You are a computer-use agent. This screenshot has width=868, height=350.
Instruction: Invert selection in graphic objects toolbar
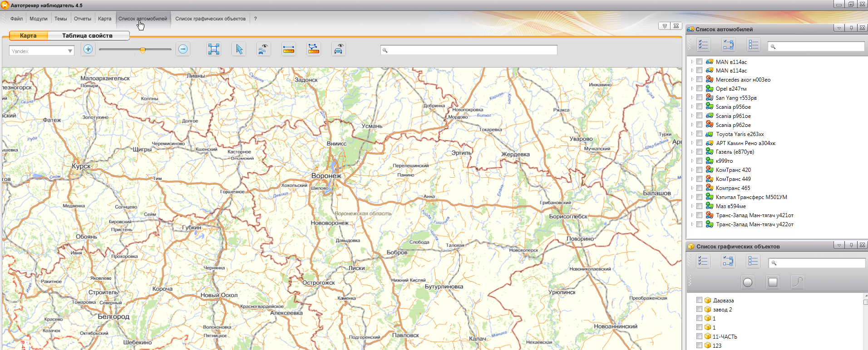tap(728, 261)
